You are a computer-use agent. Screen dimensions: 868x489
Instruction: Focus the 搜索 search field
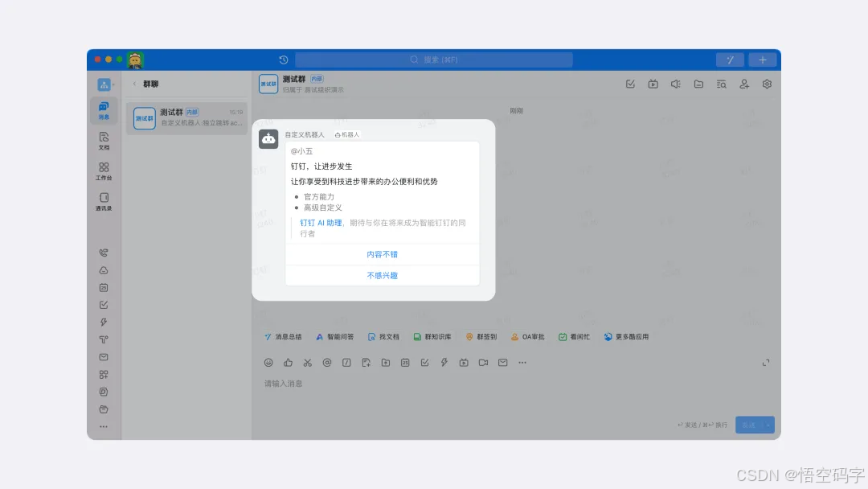point(433,60)
